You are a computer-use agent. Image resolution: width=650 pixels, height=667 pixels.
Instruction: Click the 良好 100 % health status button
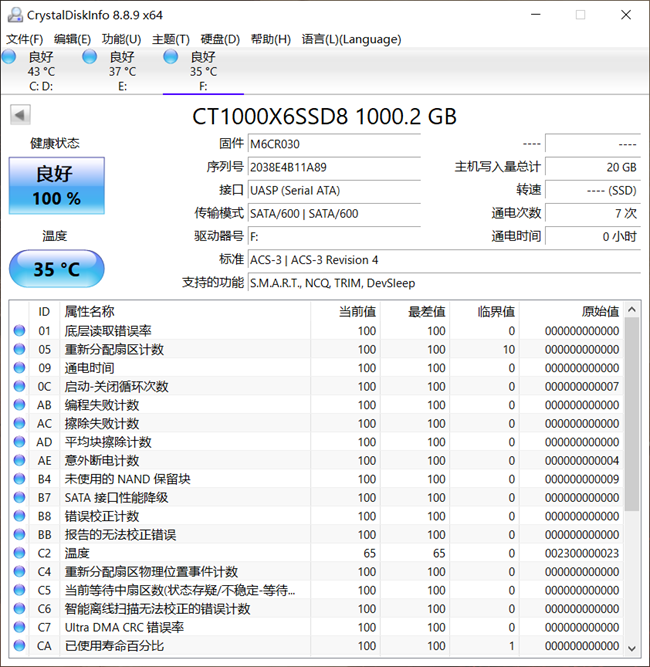56,186
